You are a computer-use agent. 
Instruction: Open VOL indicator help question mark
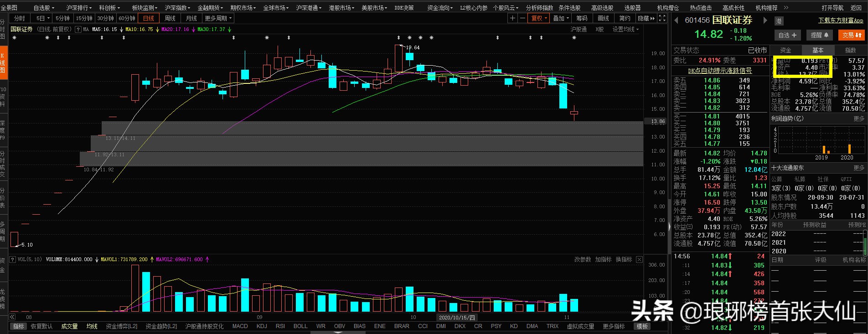coord(12,259)
